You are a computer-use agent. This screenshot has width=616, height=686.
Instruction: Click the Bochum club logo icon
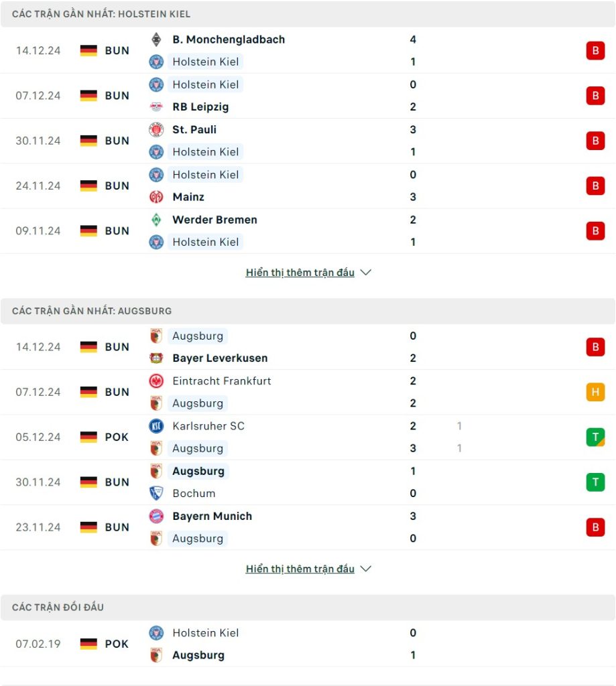point(156,494)
